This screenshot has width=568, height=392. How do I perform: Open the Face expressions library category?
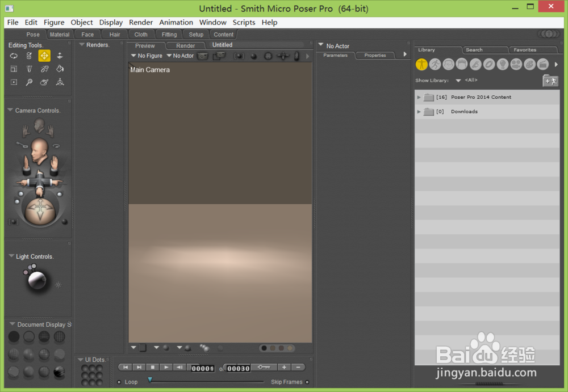pyautogui.click(x=449, y=65)
